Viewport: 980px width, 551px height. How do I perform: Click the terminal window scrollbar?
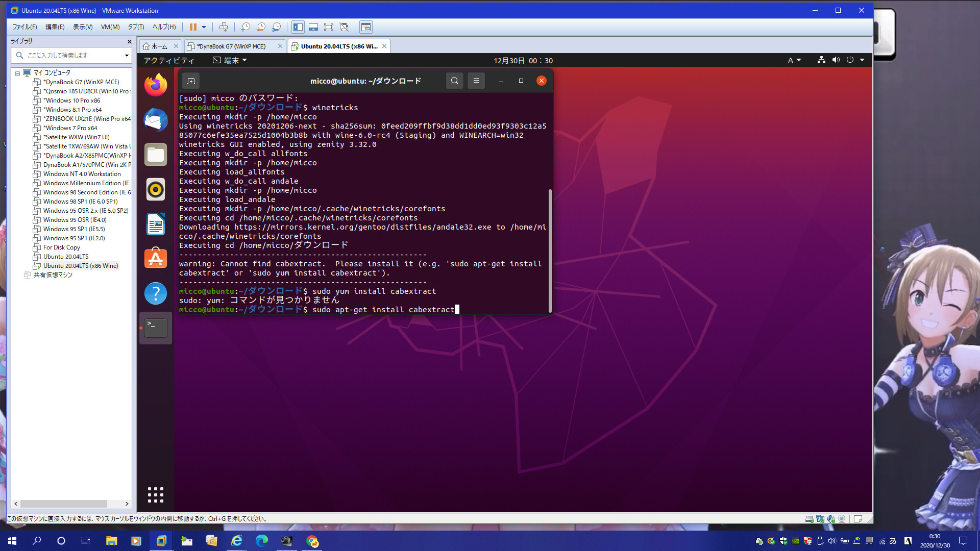[550, 250]
